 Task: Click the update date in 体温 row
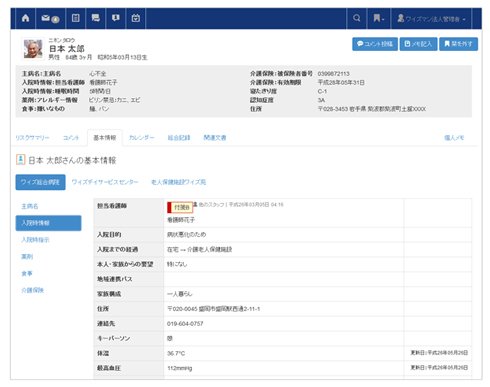[439, 353]
